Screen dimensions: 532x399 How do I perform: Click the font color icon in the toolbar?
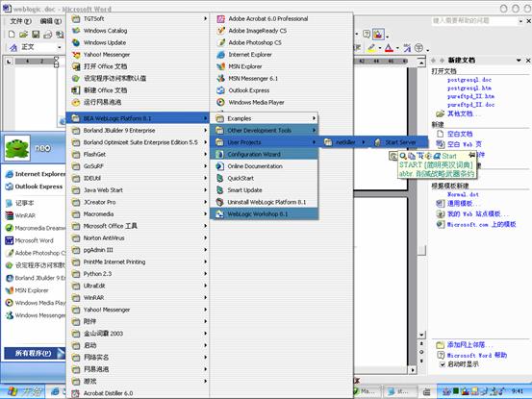point(389,48)
